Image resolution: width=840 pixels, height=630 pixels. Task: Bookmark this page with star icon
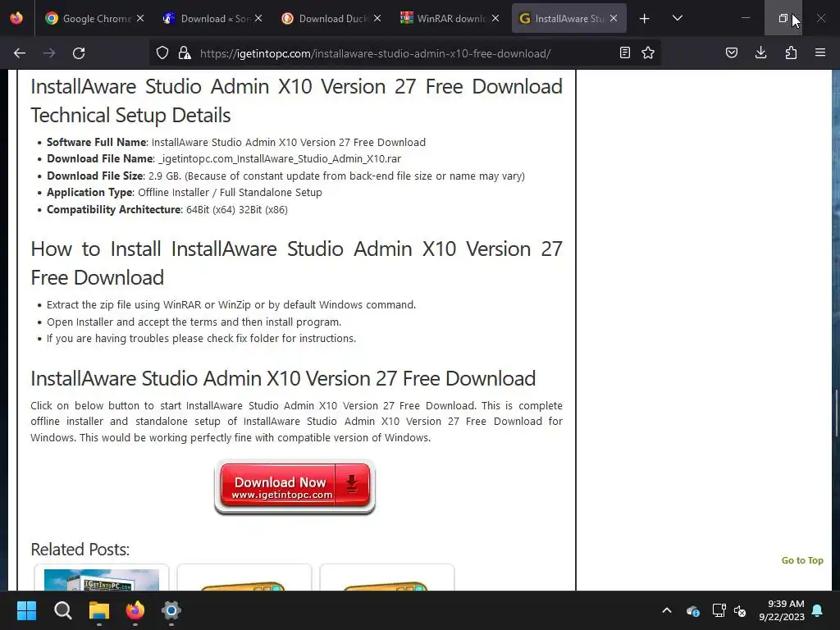pyautogui.click(x=648, y=52)
